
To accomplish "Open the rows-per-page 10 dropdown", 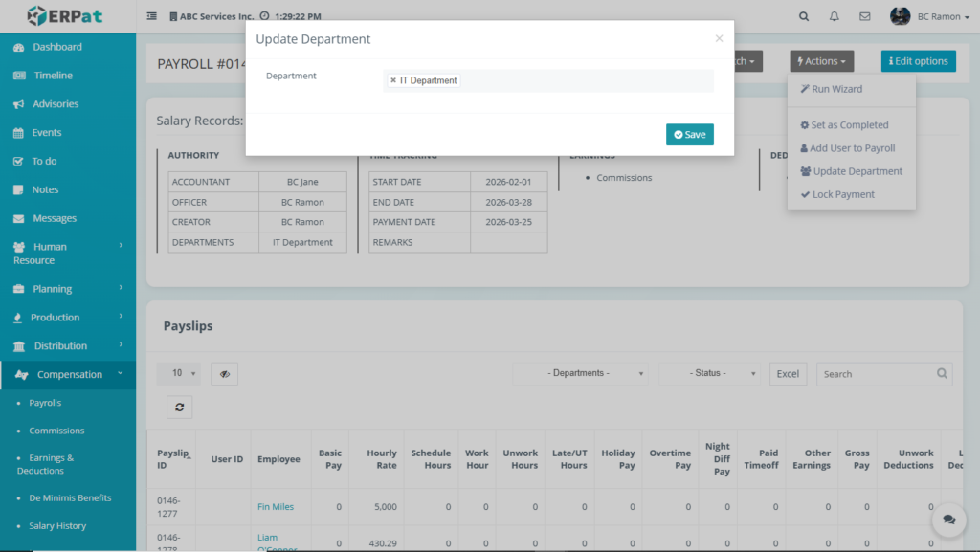I will coord(179,373).
